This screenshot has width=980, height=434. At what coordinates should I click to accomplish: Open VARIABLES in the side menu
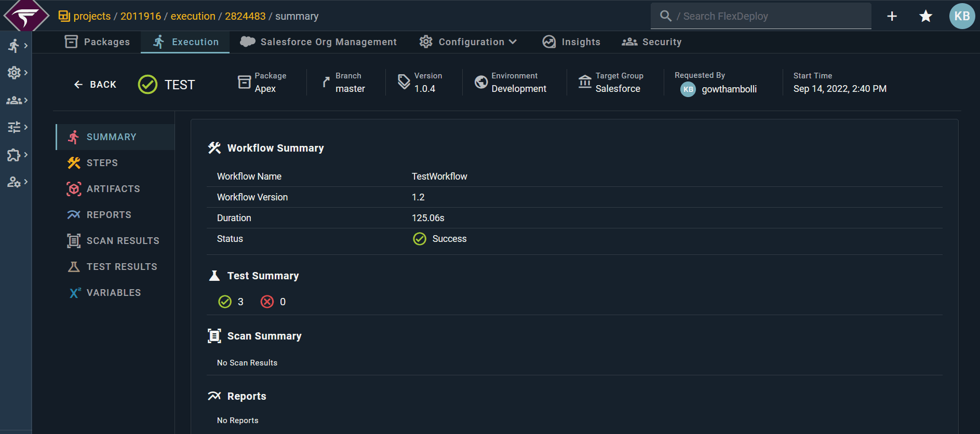point(115,293)
